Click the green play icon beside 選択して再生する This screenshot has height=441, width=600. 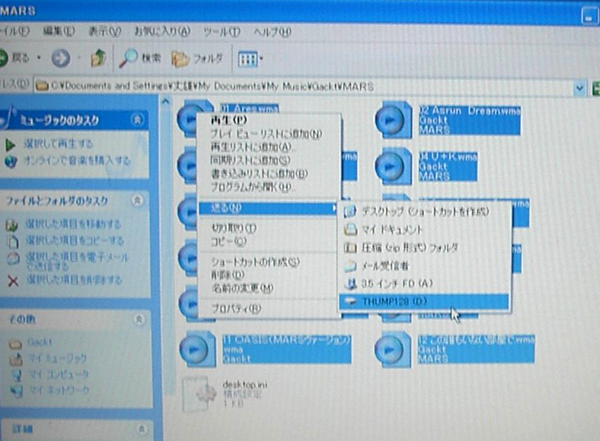pyautogui.click(x=10, y=145)
